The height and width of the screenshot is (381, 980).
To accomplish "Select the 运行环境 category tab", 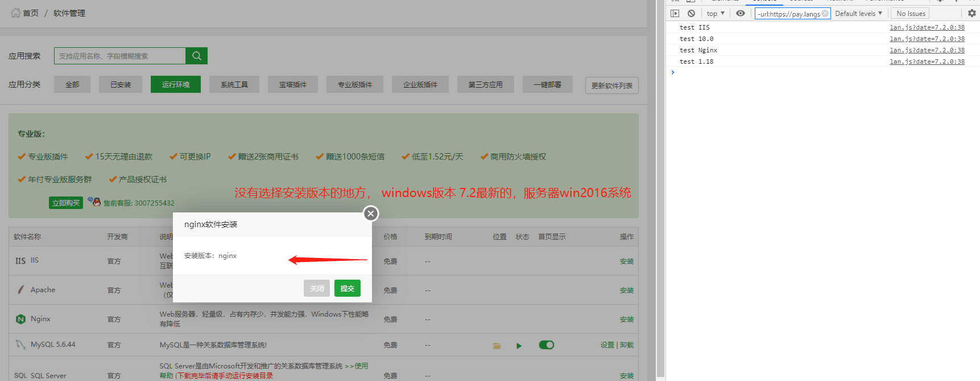I will pos(176,84).
